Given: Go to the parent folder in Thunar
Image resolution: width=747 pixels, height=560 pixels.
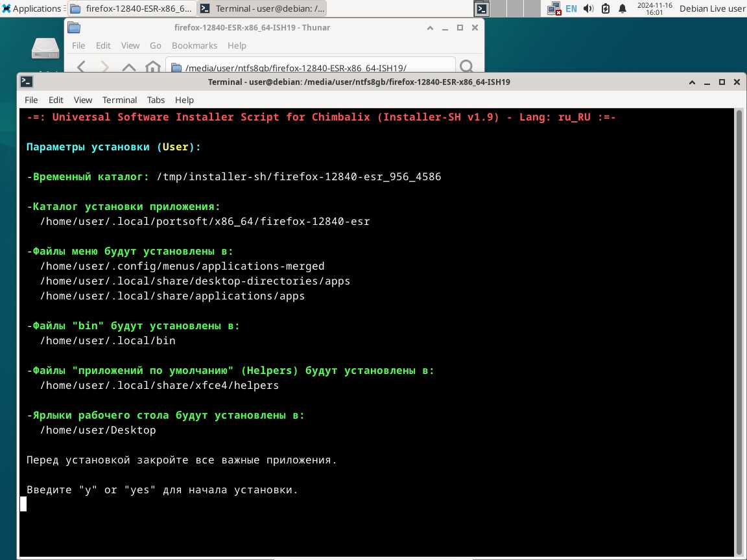Looking at the screenshot, I should point(128,67).
